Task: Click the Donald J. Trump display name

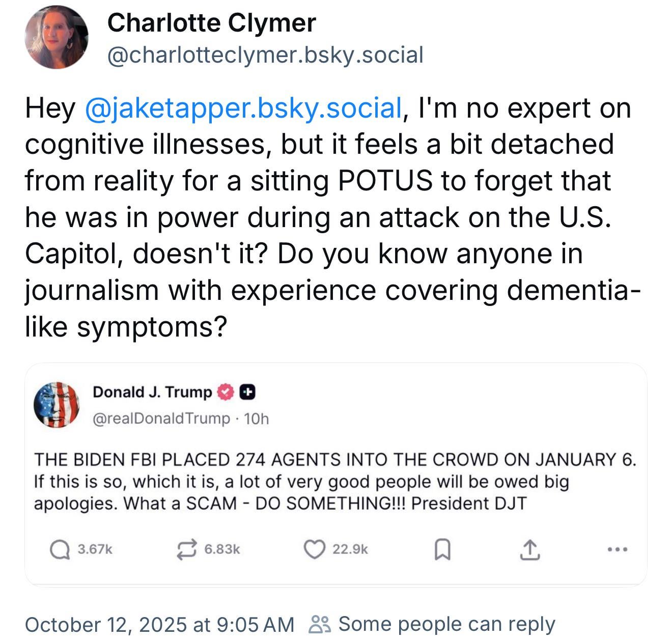Action: point(152,392)
